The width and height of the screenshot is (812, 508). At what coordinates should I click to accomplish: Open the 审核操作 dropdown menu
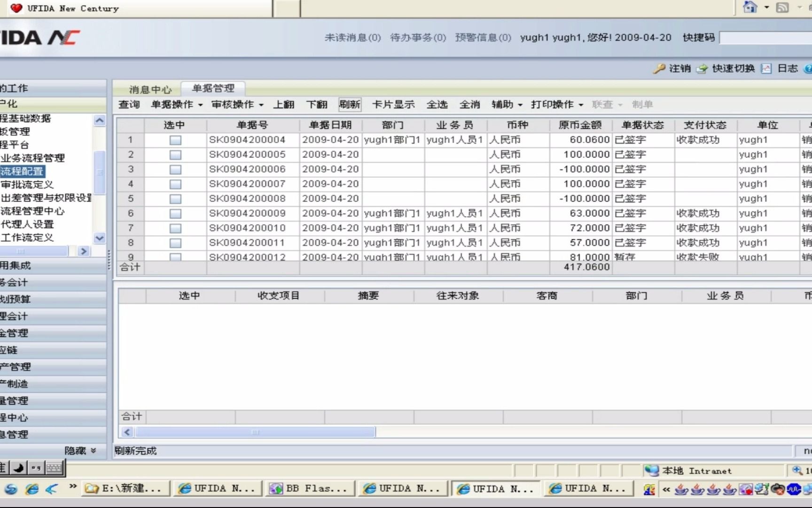(x=237, y=104)
